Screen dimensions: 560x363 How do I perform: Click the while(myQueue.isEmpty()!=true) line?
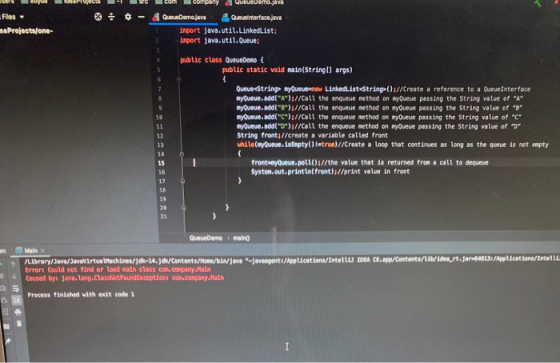click(x=393, y=145)
